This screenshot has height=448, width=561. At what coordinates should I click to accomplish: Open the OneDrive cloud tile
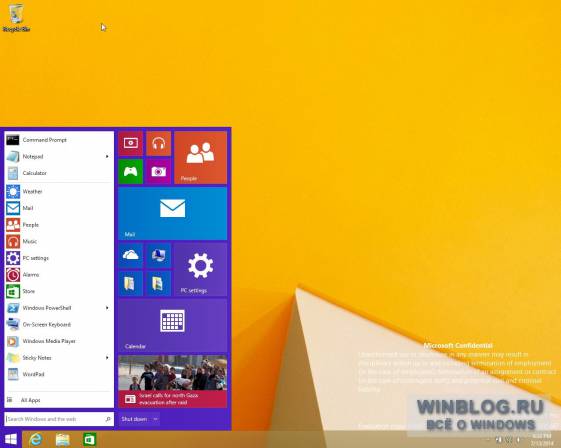131,255
